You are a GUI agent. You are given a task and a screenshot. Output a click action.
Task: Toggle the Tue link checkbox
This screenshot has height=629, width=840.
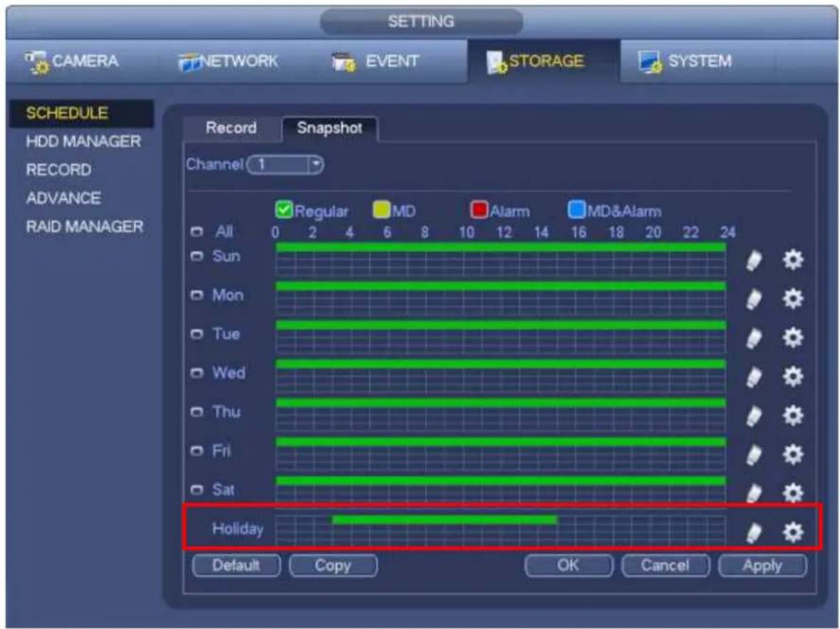click(x=197, y=334)
